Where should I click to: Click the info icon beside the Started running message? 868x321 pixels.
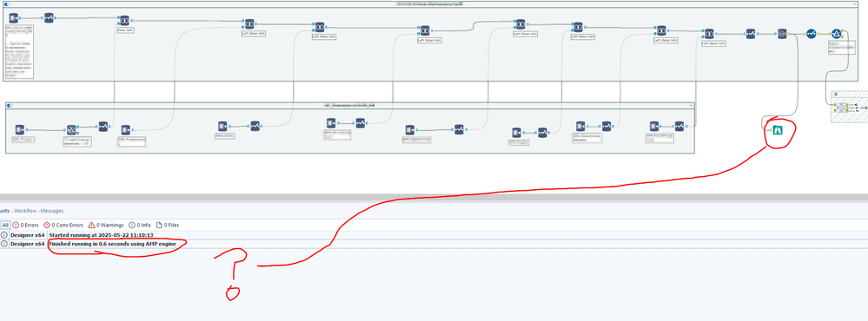tap(4, 235)
